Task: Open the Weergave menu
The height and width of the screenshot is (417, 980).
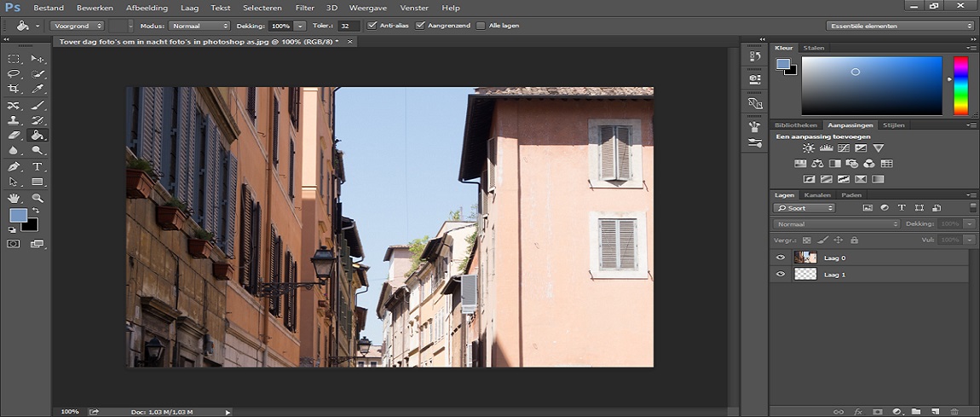Action: pos(367,9)
